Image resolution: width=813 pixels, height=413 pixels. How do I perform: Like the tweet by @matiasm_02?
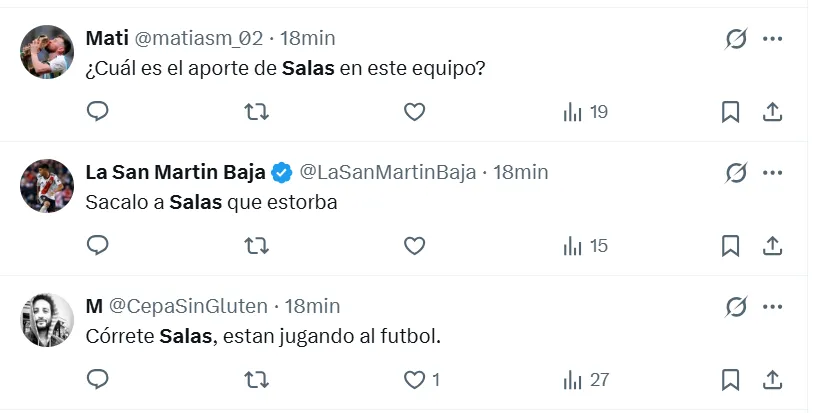[x=414, y=112]
